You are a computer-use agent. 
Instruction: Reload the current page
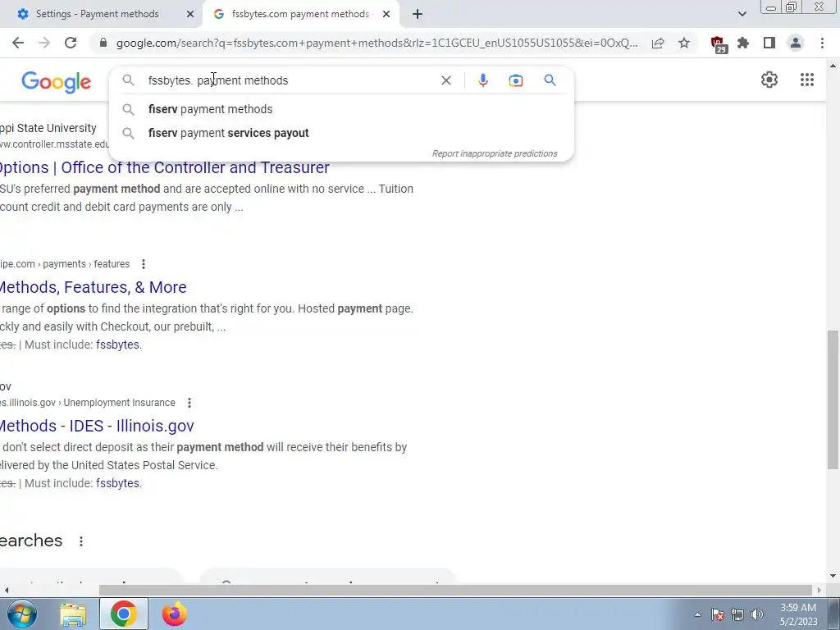pos(71,43)
